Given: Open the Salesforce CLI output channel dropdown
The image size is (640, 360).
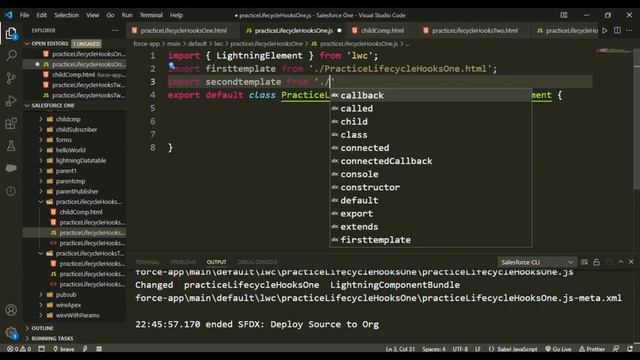Looking at the screenshot, I should pyautogui.click(x=537, y=262).
